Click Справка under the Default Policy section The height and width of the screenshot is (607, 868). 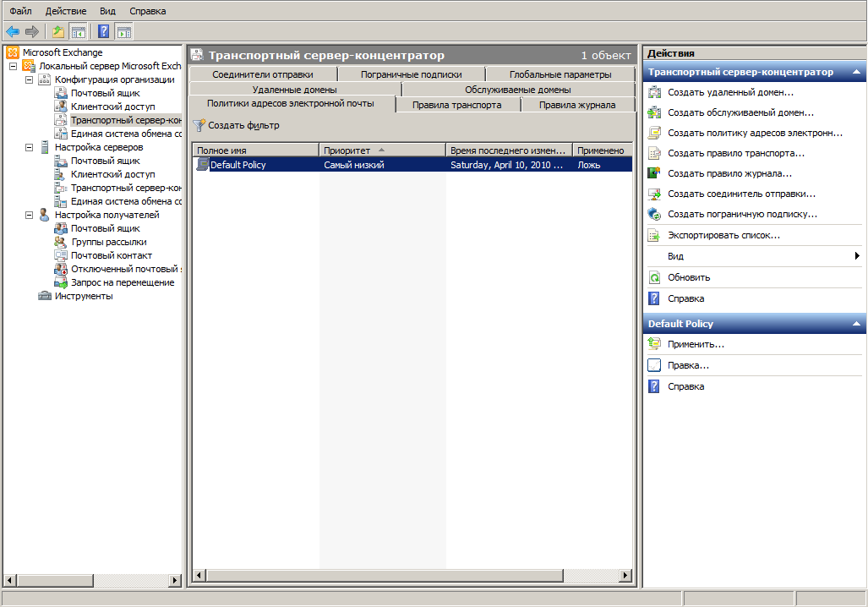(x=686, y=386)
